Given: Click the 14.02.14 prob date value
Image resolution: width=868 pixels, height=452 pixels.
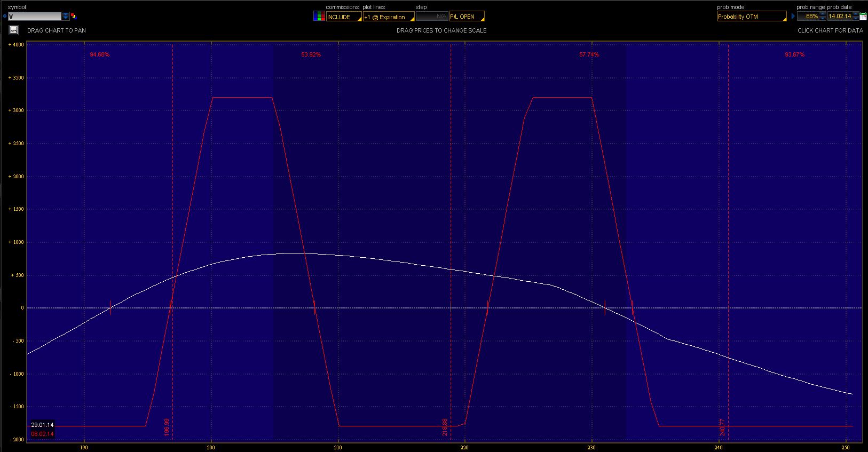Looking at the screenshot, I should [x=840, y=16].
